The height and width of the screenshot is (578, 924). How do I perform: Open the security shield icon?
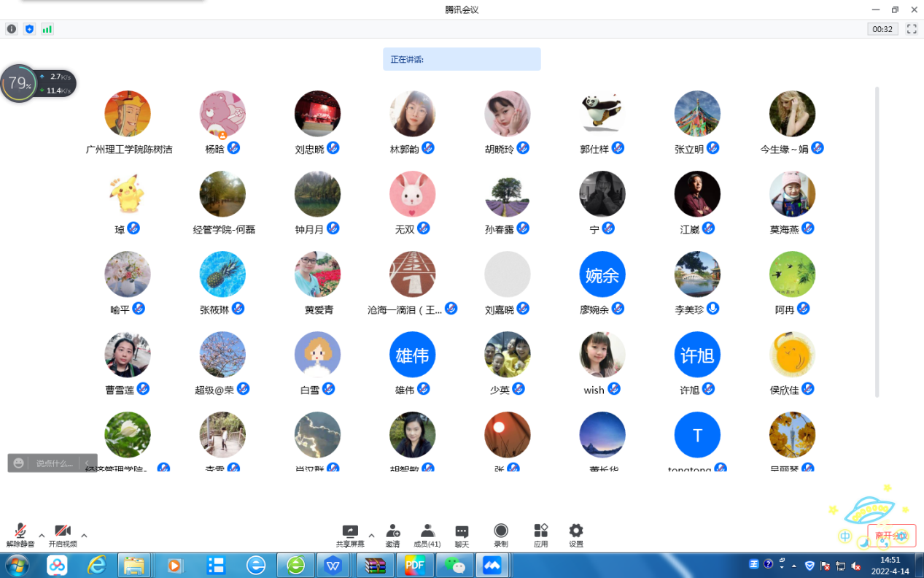click(x=29, y=29)
